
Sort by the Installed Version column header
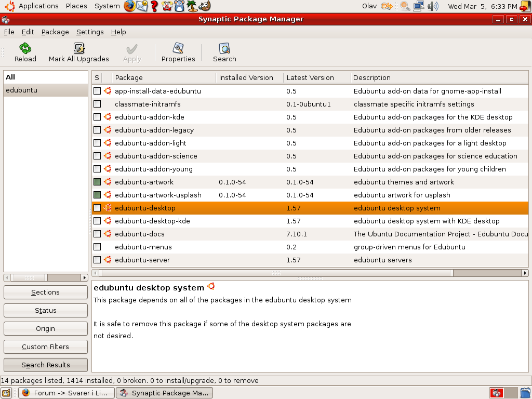pos(250,78)
